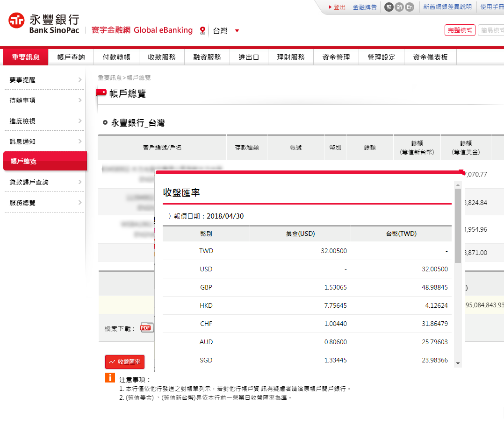The image size is (504, 432).
Task: Click the 幣別 column header in popup
Action: point(206,234)
